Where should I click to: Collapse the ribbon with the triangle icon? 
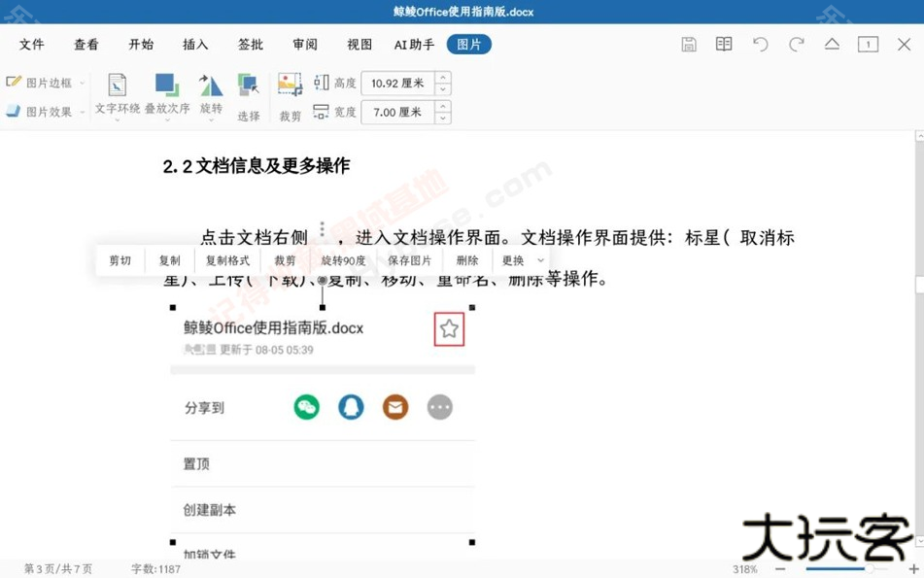(x=833, y=44)
